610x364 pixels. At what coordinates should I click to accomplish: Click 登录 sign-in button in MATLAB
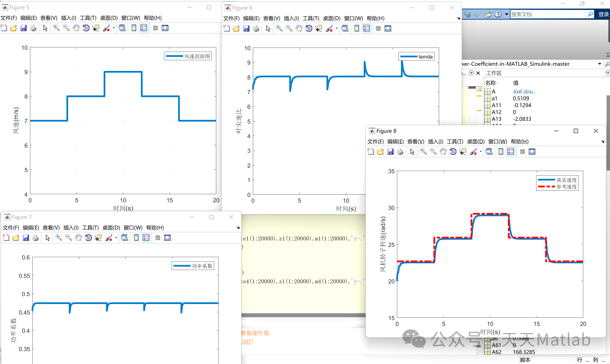pyautogui.click(x=603, y=15)
